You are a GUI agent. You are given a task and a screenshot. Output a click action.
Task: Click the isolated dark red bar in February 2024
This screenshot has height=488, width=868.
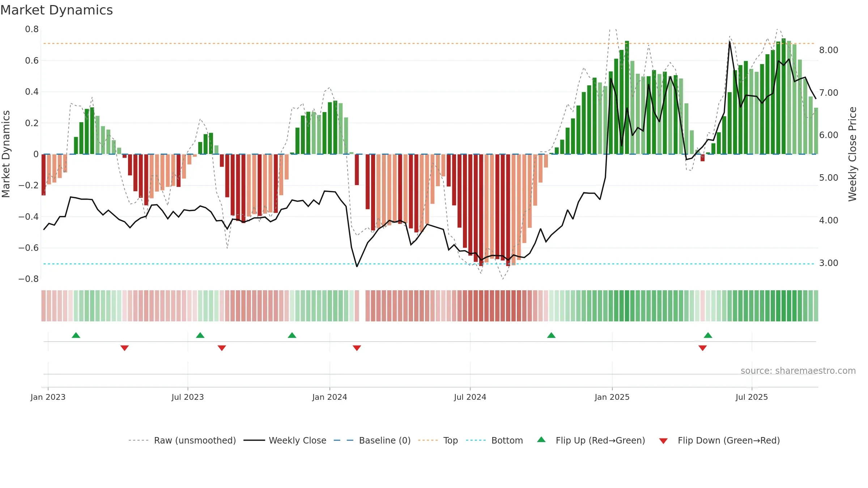click(x=357, y=170)
